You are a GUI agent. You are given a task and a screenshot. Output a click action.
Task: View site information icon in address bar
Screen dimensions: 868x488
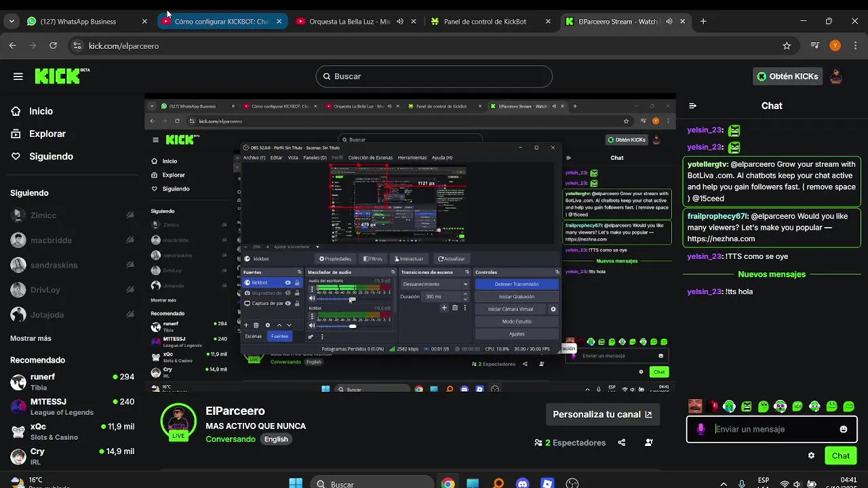click(77, 46)
